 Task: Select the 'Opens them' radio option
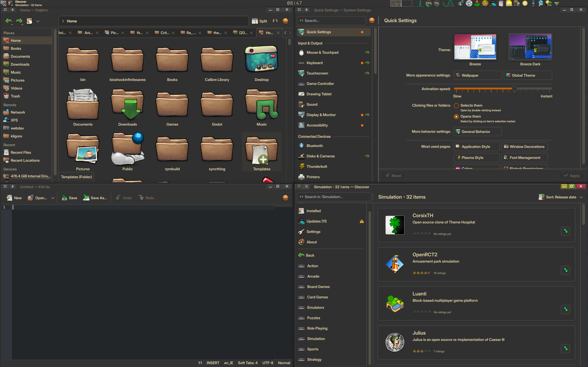tap(456, 117)
